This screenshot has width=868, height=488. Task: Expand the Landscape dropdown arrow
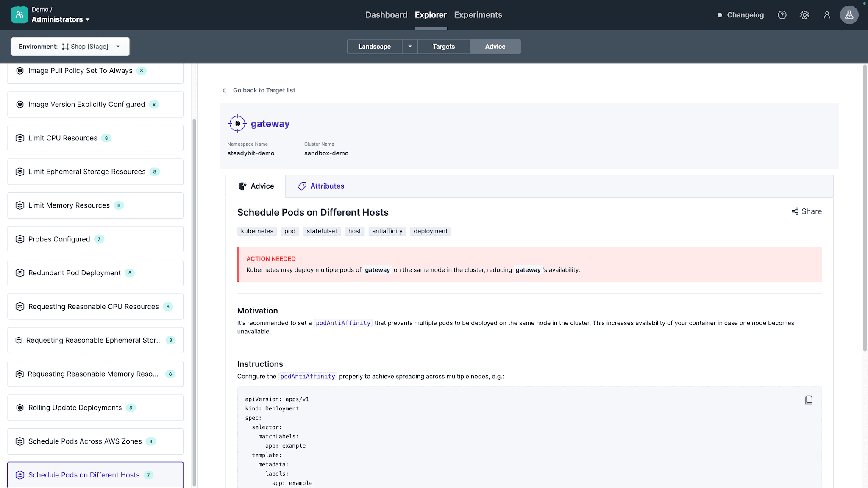(410, 47)
